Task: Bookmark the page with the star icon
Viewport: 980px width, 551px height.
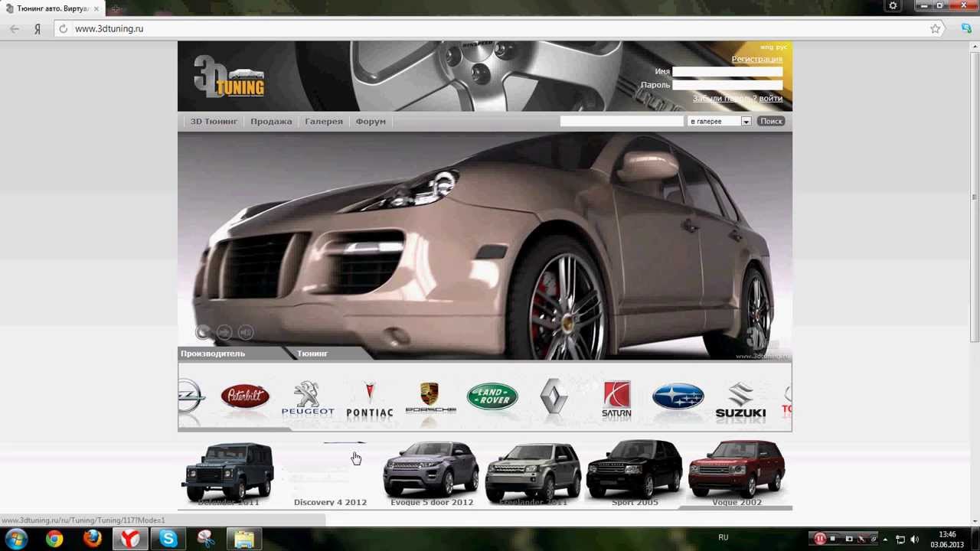Action: pos(935,28)
